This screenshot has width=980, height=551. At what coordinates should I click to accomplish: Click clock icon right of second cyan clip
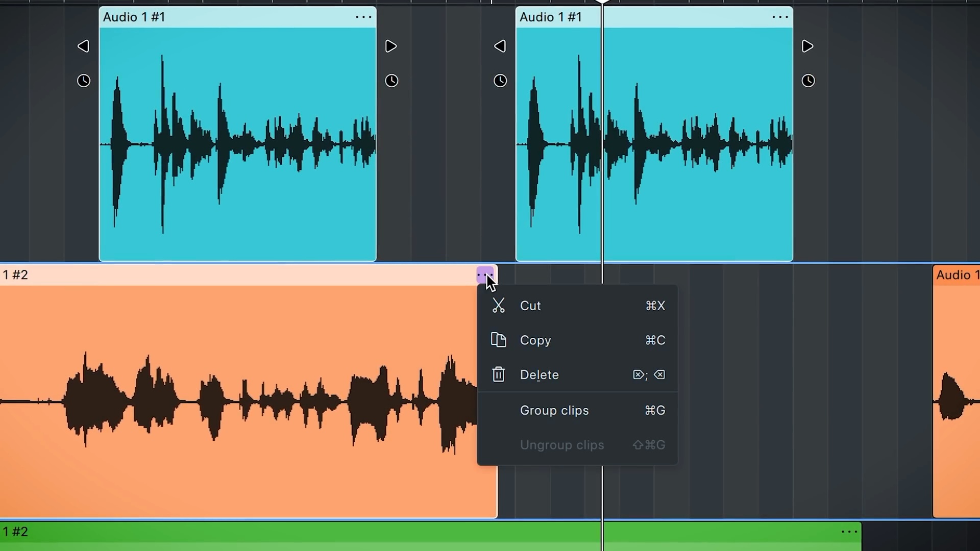[x=808, y=81]
